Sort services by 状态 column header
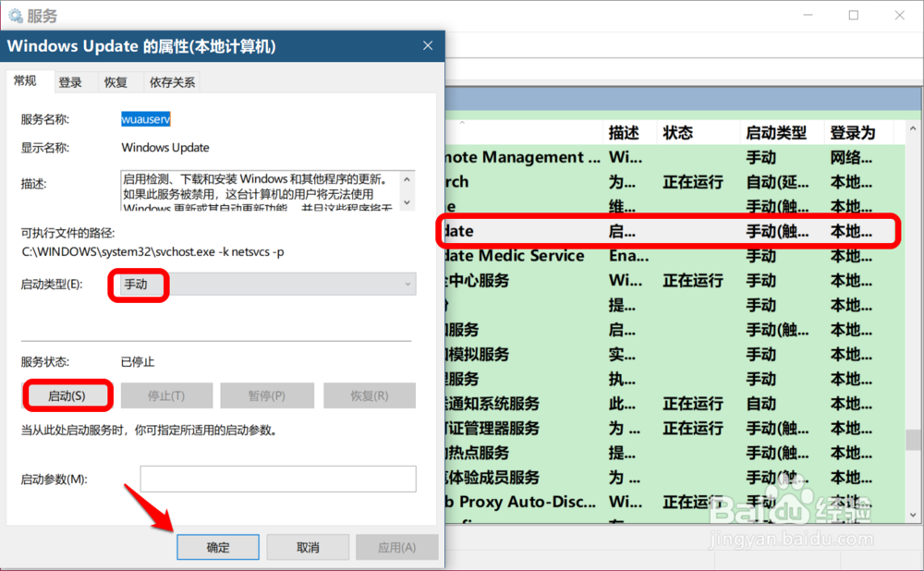 [699, 132]
